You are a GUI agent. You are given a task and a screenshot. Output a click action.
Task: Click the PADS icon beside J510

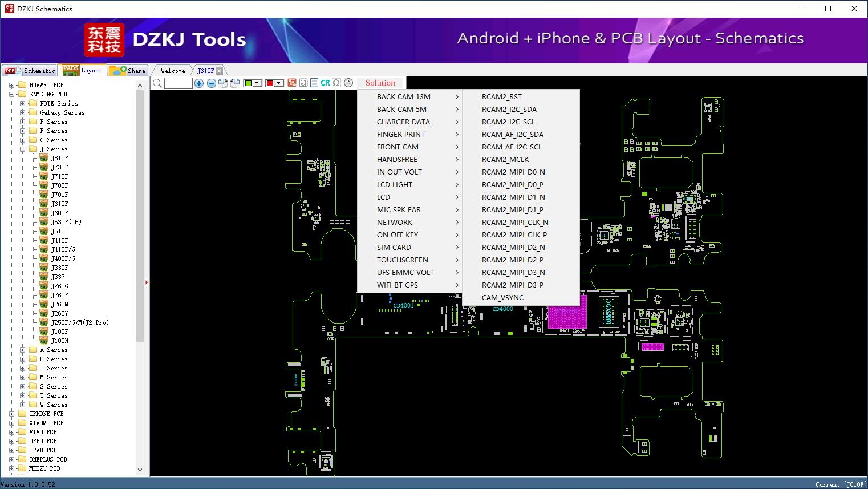(x=44, y=231)
